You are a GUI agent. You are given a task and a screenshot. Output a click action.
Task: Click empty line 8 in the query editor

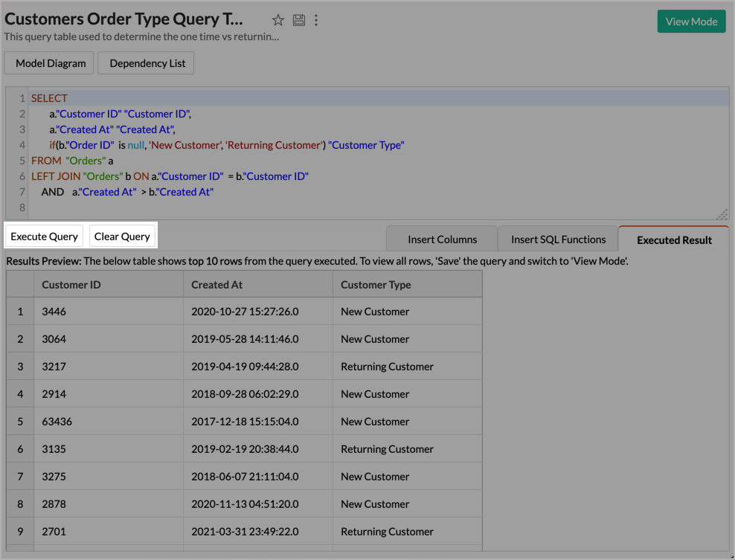223,207
